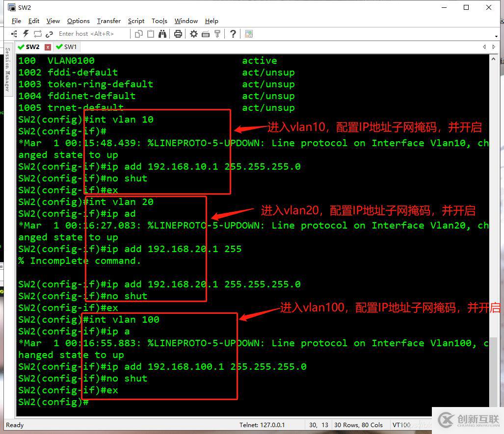The width and height of the screenshot is (504, 434).
Task: Expand the Session Manager side panel
Action: [x=8, y=69]
